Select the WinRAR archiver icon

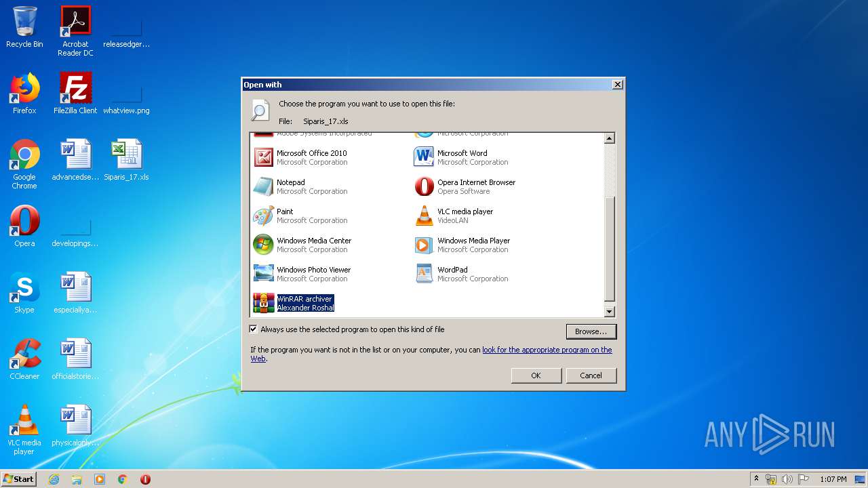(x=263, y=303)
